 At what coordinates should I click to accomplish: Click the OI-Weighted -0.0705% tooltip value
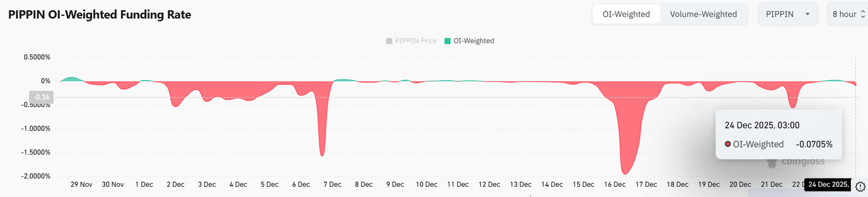[814, 144]
